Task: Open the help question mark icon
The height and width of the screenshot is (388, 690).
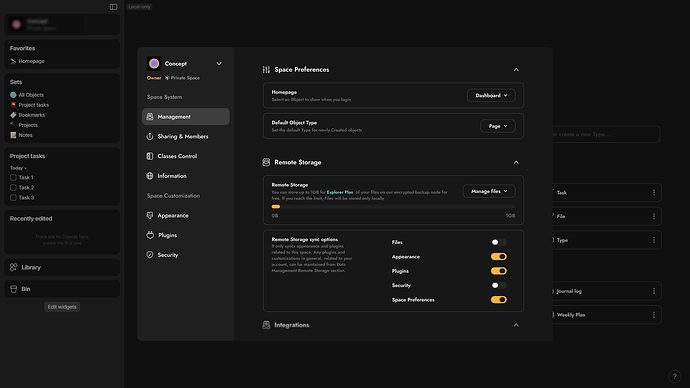Action: pos(674,377)
